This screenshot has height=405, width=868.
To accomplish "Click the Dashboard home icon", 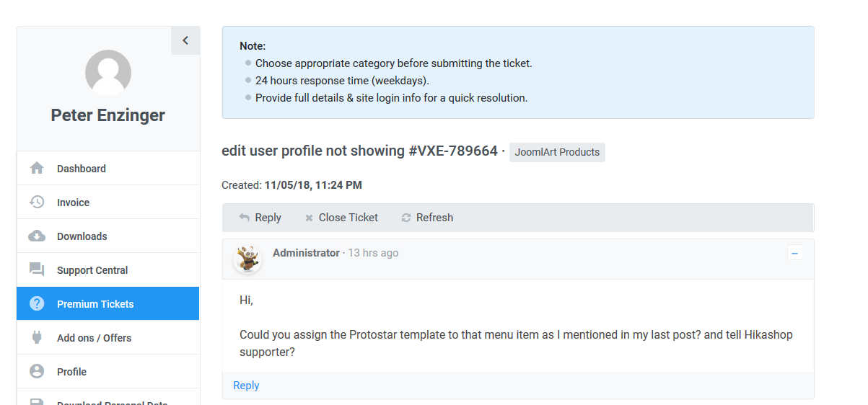I will [37, 169].
